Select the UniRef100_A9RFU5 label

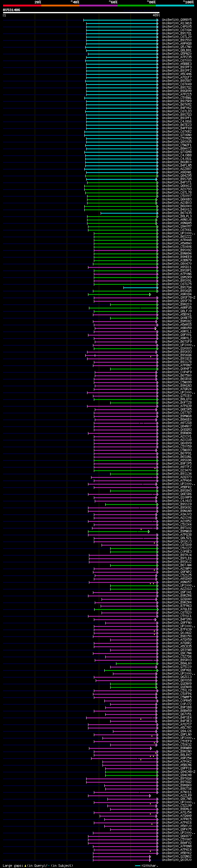(176, 308)
